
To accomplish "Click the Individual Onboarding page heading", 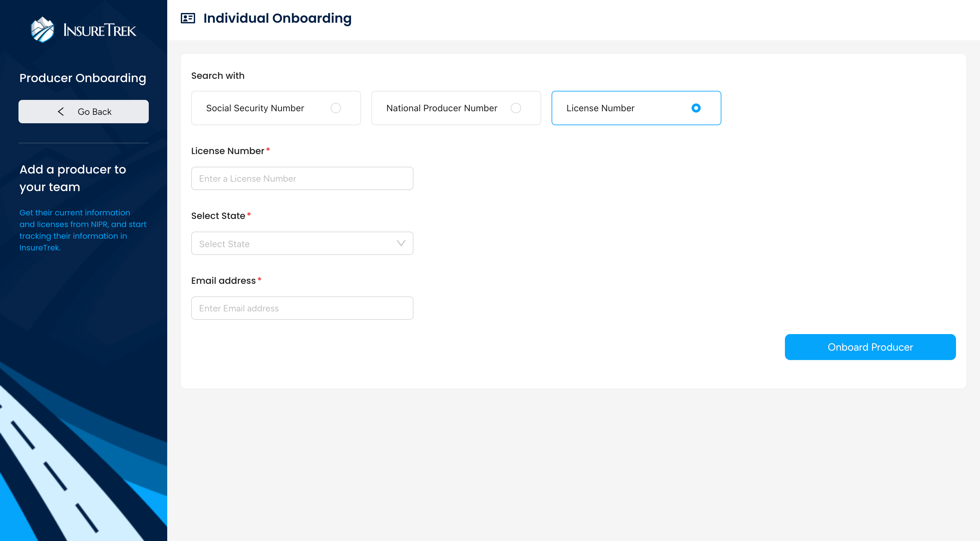I will 277,18.
